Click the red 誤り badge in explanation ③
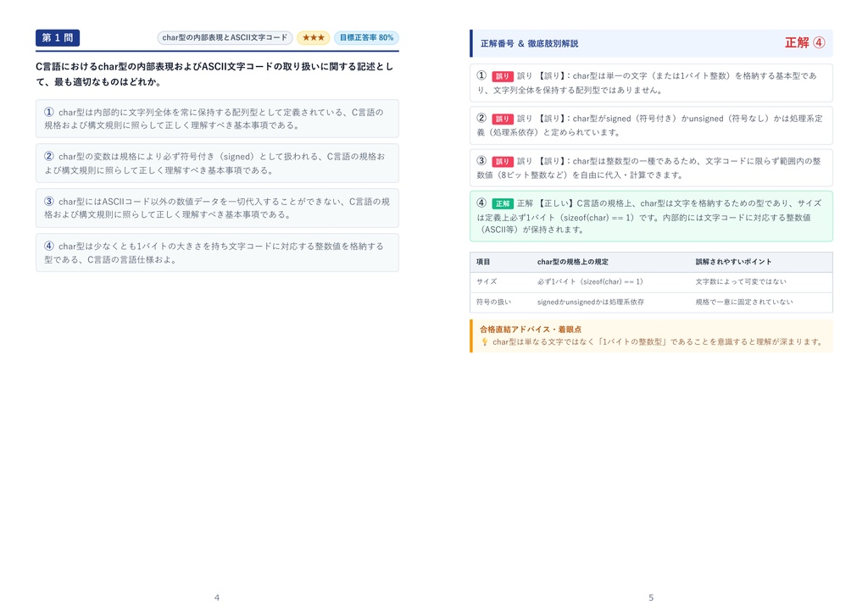 (503, 162)
